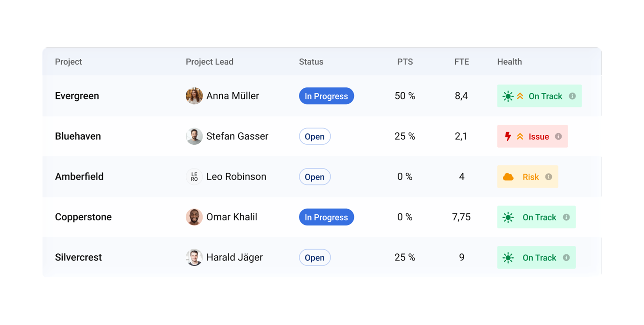Click Bluehaven's Open status pill
Image resolution: width=644 pixels, height=325 pixels.
tap(314, 136)
